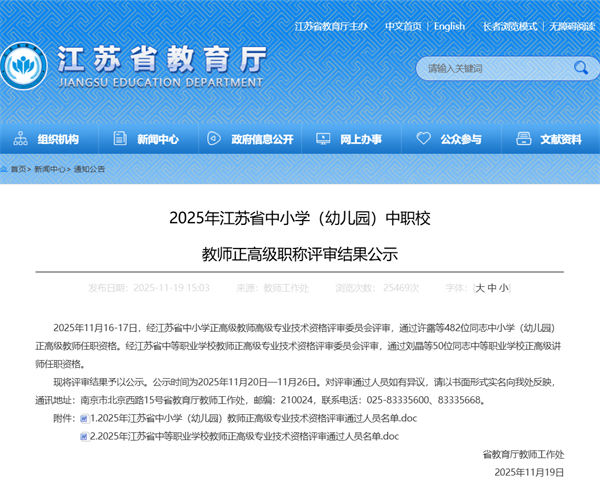This screenshot has height=486, width=600.
Task: Click the 政府信息公开 icon
Action: coord(213,139)
